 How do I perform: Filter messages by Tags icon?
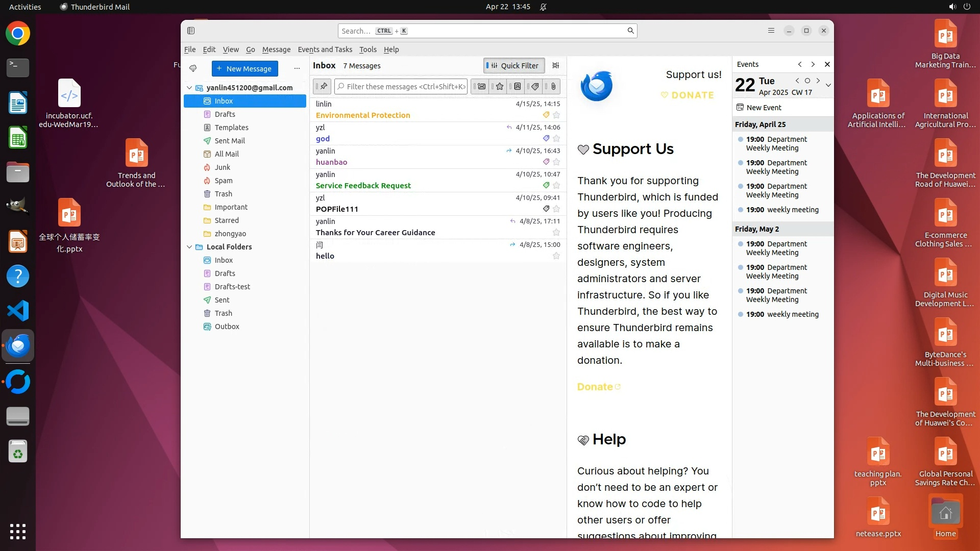(x=535, y=86)
